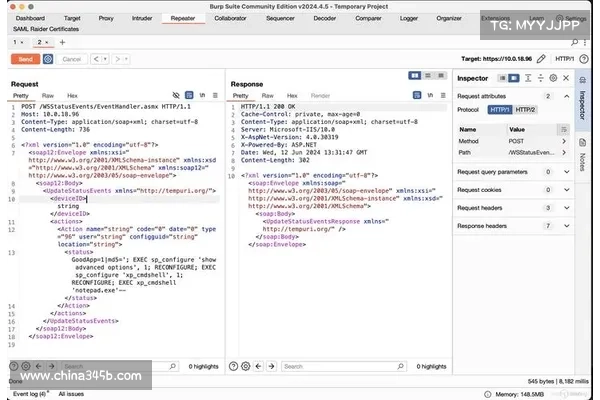Toggle Response message pretty-wrap blue icon
Image resolution: width=600 pixels, height=400 pixels.
tap(417, 95)
